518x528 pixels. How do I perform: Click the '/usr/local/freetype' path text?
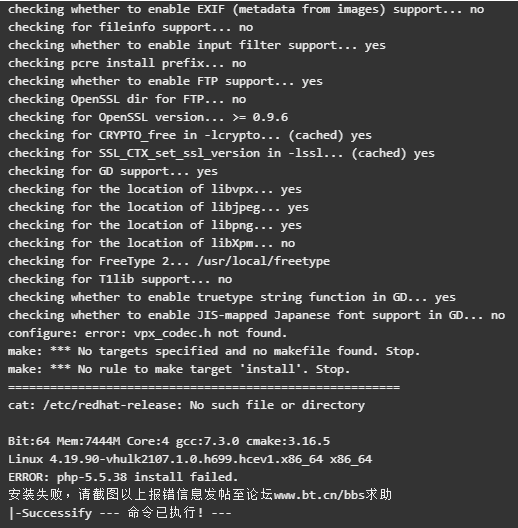click(263, 261)
